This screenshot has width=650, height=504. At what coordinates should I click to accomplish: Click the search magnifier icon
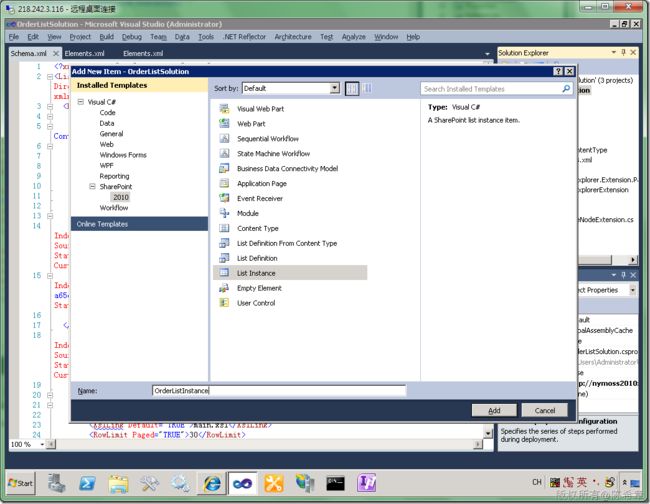(566, 89)
